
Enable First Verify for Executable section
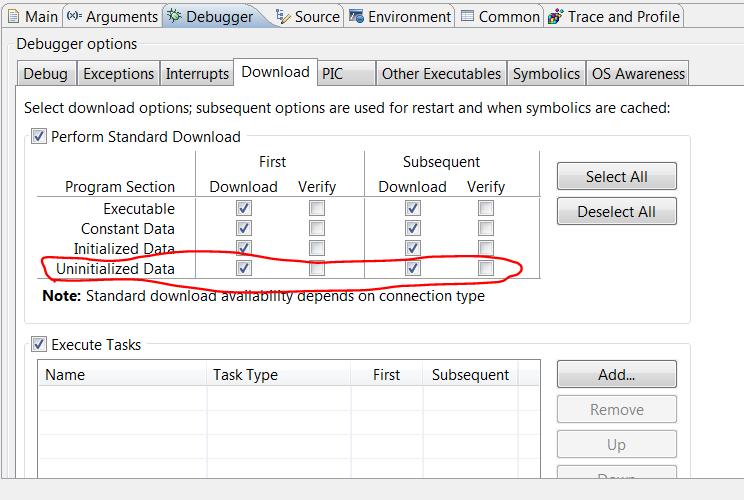[316, 208]
